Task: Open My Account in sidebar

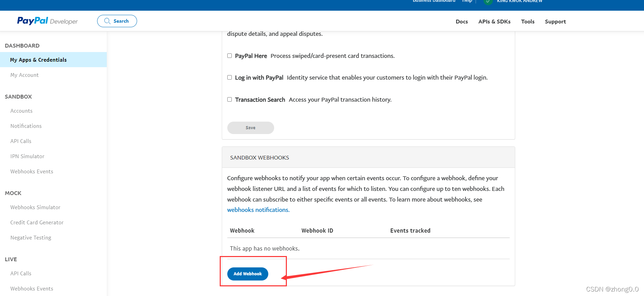Action: point(24,75)
